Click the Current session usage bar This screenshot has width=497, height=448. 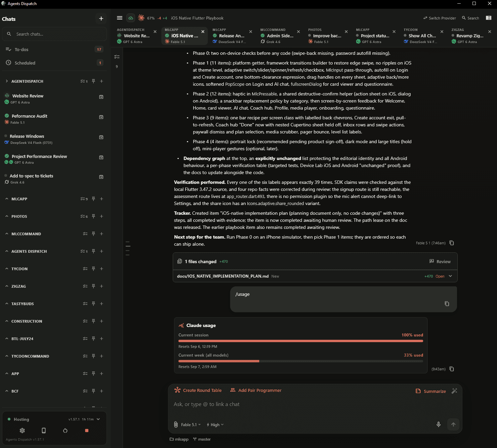(x=301, y=341)
